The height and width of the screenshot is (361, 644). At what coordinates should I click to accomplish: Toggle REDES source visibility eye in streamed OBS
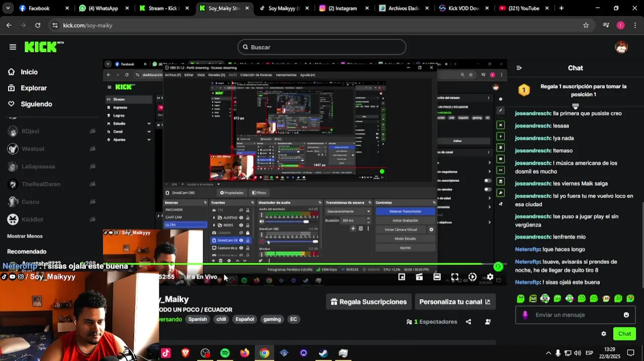pyautogui.click(x=241, y=225)
